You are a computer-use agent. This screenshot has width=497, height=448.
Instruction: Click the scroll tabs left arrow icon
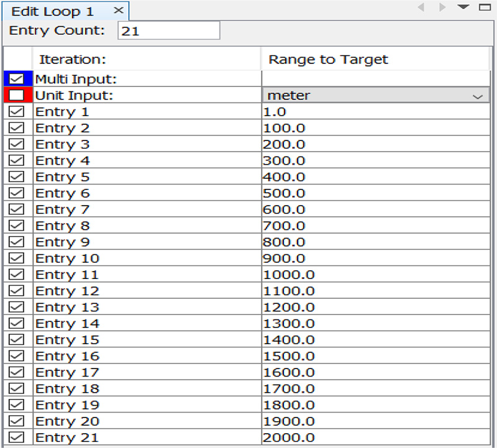[x=421, y=7]
